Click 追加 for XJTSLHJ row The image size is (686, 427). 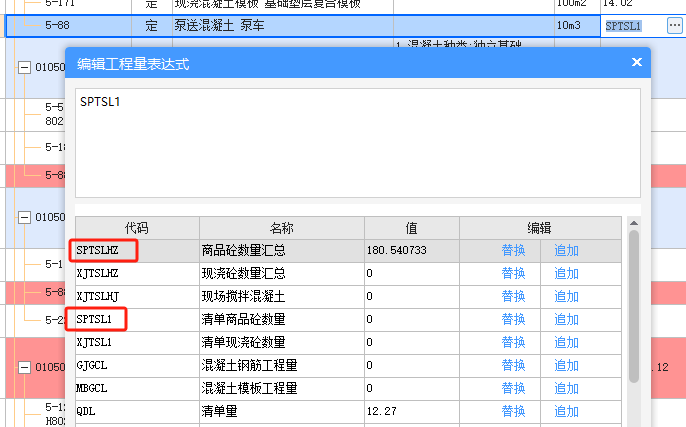(566, 296)
